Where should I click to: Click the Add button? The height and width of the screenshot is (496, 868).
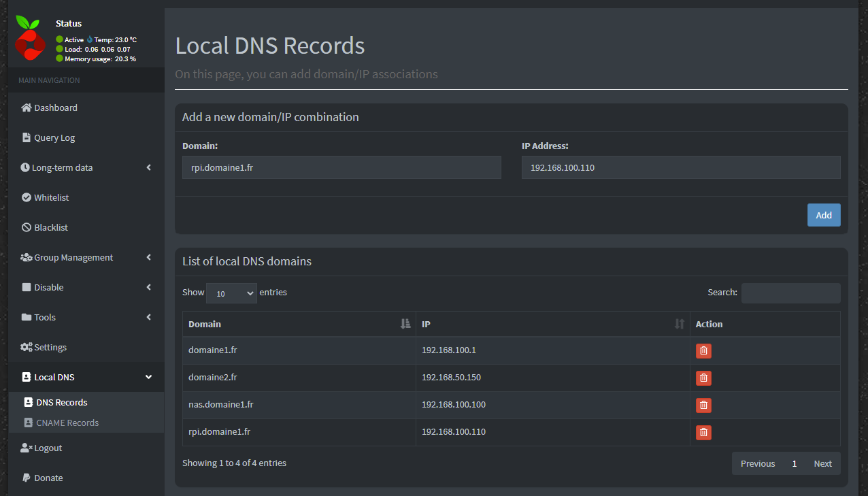[824, 215]
